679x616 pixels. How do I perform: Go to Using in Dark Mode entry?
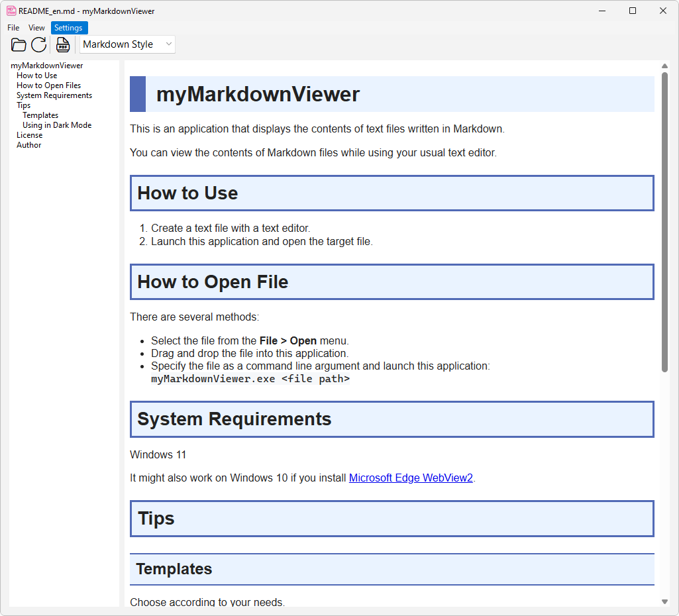[57, 125]
